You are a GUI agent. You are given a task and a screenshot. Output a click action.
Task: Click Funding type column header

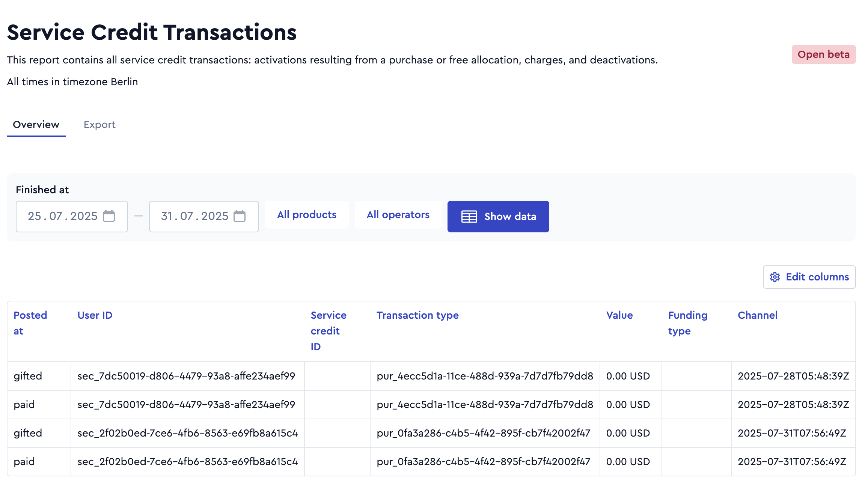pos(688,323)
